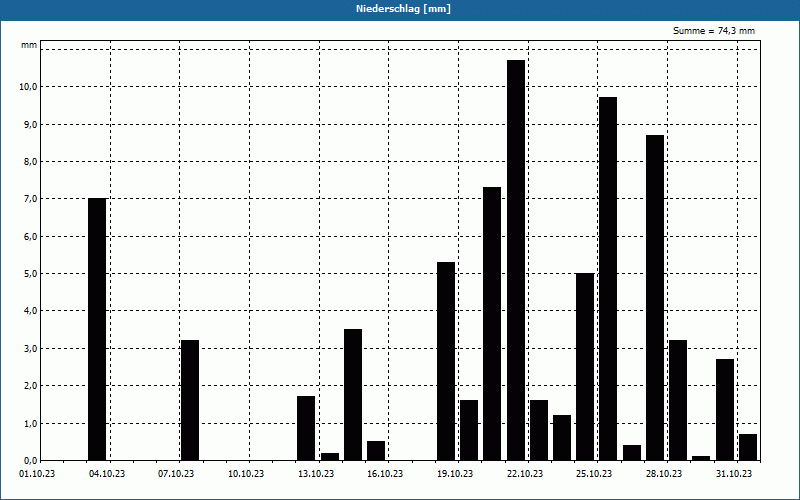
Task: Click the tallest bar reaching about 10,7 mm
Action: pos(516,260)
